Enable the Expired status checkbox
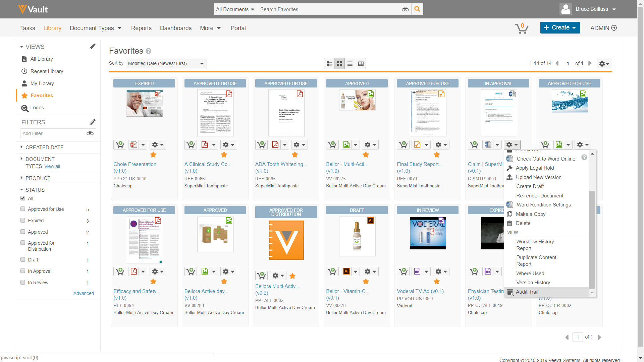 (23, 221)
